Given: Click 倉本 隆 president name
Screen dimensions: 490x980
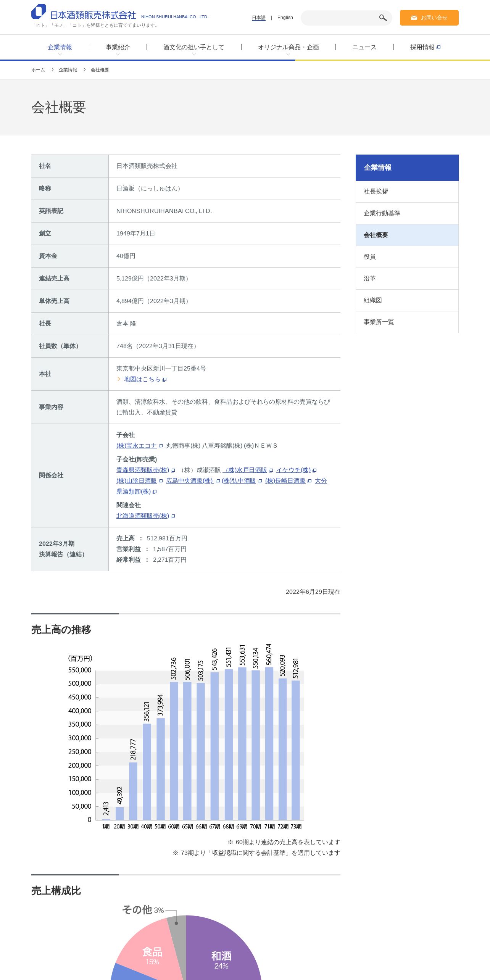Looking at the screenshot, I should pos(126,324).
